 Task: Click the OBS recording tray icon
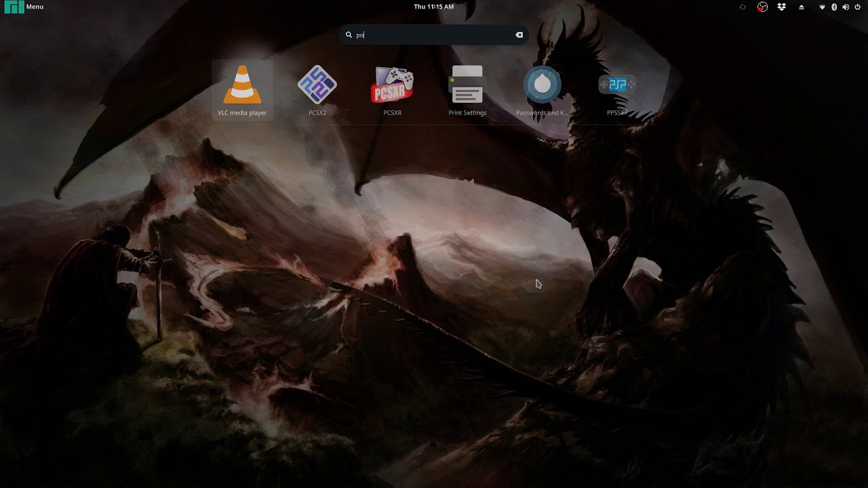tap(763, 7)
